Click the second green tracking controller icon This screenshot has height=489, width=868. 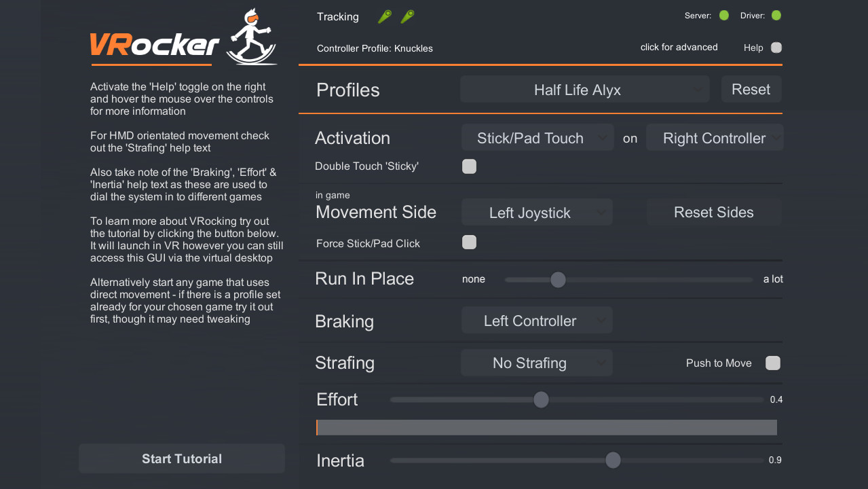pos(407,17)
